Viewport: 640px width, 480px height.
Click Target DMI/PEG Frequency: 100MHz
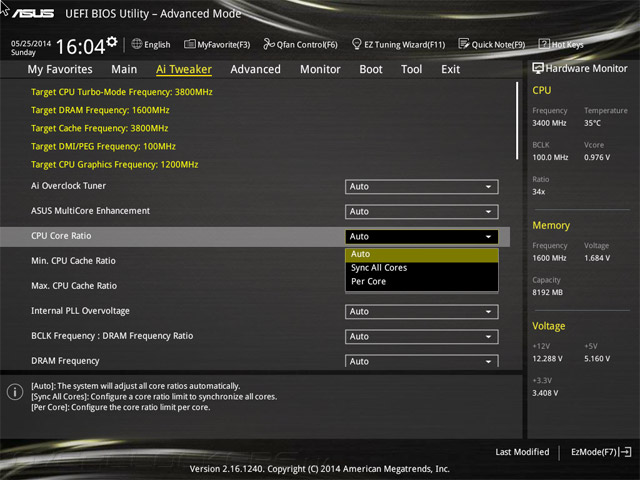[103, 146]
